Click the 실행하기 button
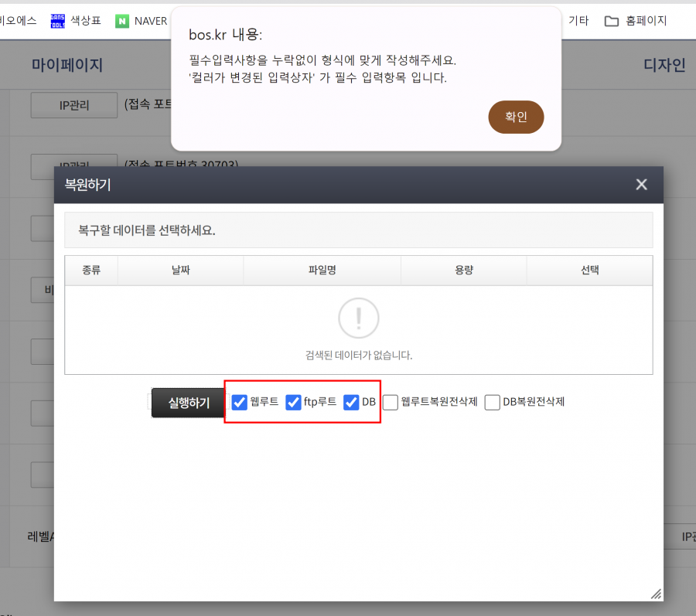The width and height of the screenshot is (696, 616). point(189,403)
